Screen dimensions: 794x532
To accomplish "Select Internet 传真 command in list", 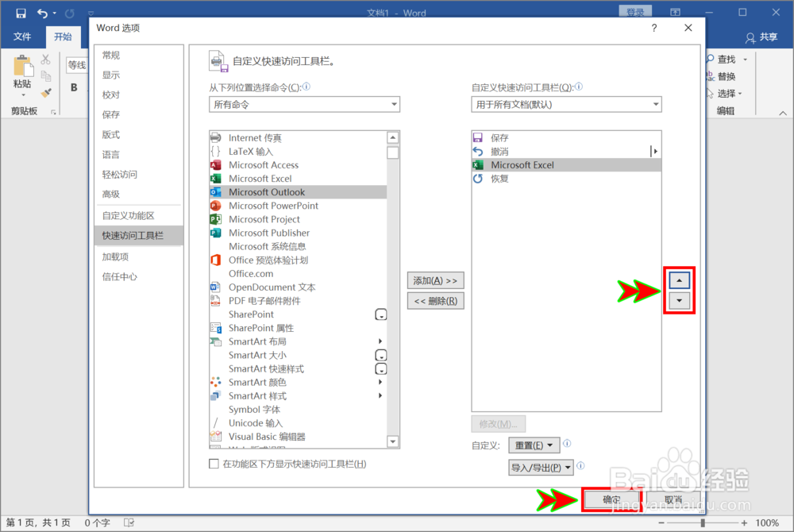I will tap(298, 137).
